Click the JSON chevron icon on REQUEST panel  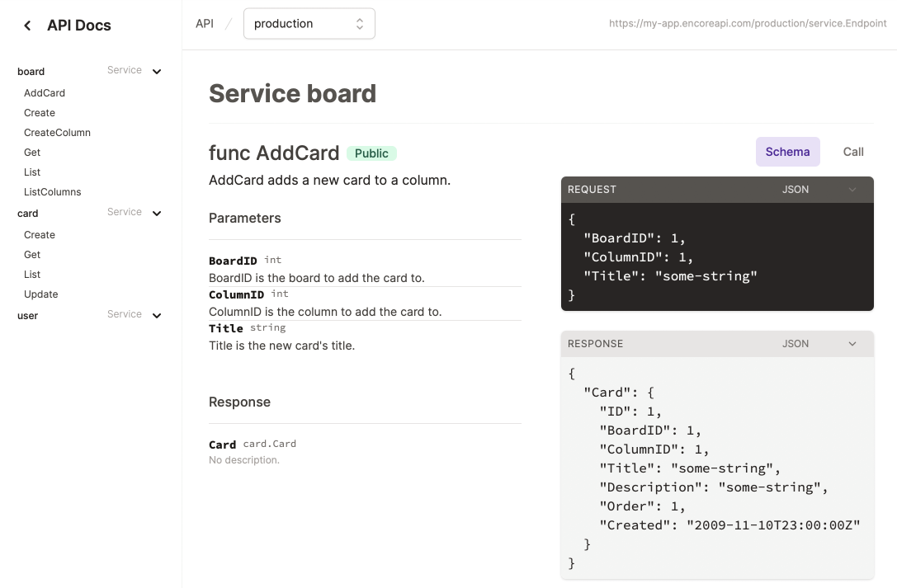point(852,189)
